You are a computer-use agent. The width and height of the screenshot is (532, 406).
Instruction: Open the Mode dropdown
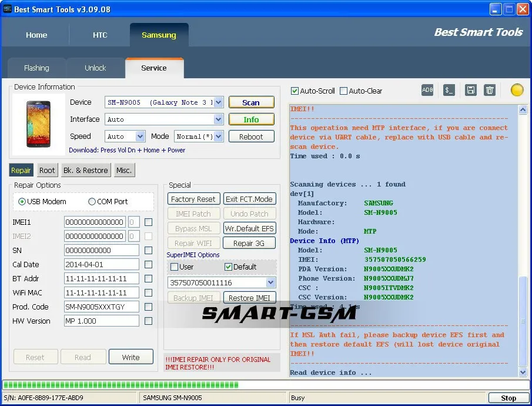219,137
